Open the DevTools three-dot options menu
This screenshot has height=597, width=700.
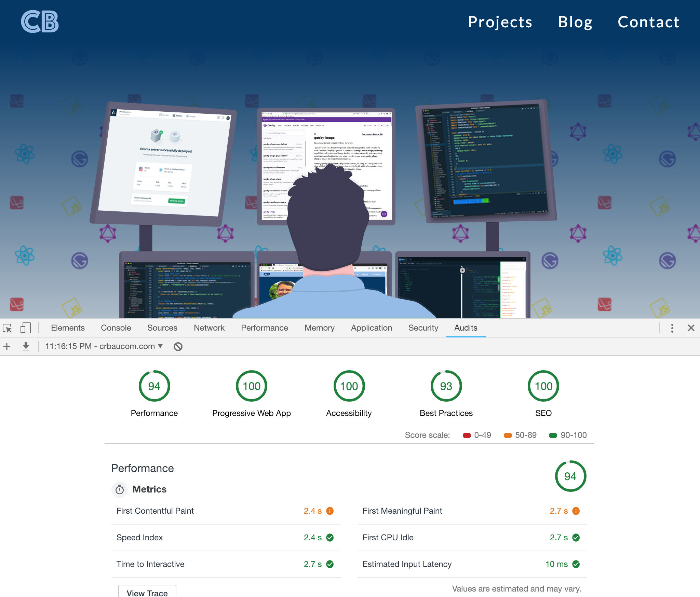click(x=672, y=328)
